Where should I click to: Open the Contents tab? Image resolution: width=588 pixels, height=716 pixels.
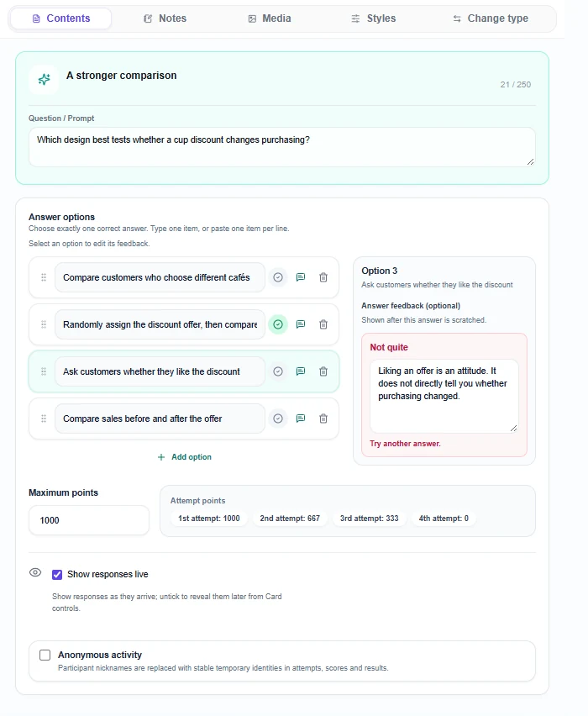(60, 18)
